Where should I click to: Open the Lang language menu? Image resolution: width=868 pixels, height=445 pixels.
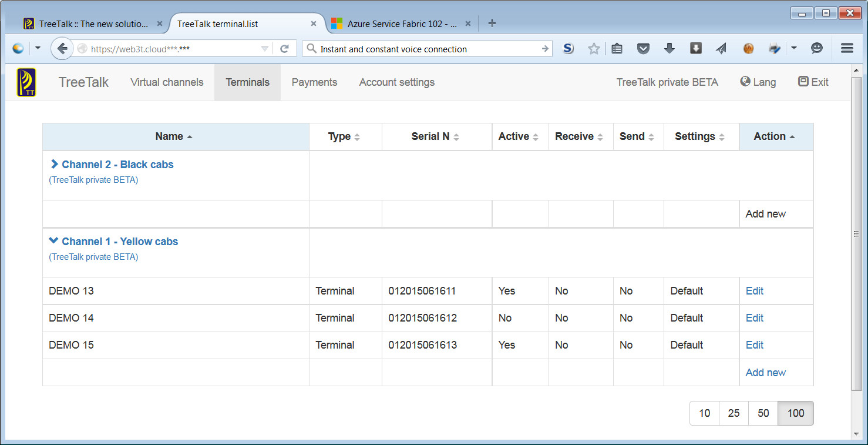coord(758,82)
